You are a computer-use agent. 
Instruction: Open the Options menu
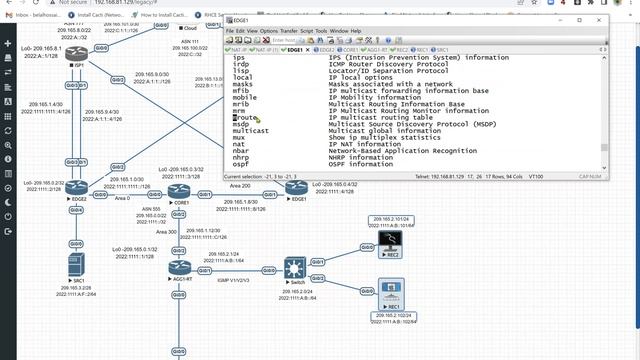point(269,31)
